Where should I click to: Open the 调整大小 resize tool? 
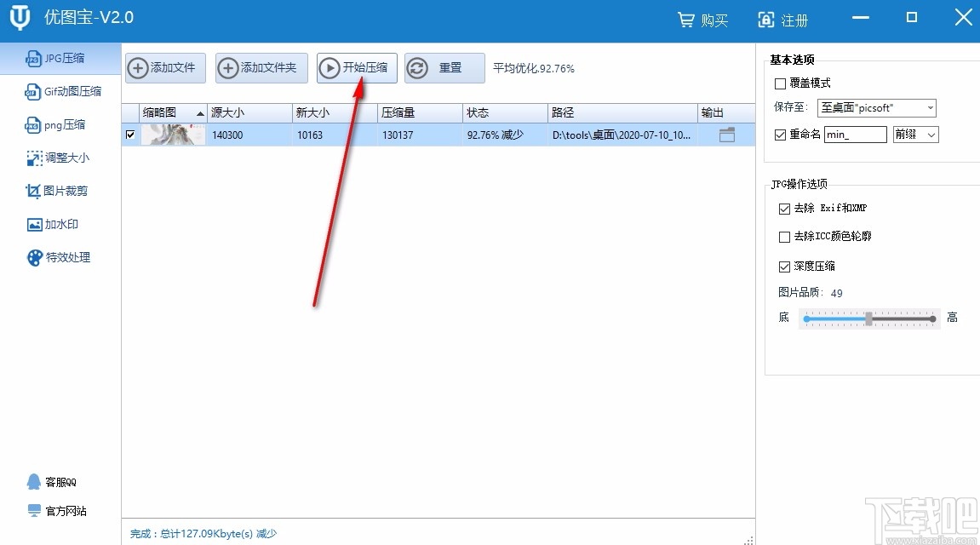tap(60, 158)
